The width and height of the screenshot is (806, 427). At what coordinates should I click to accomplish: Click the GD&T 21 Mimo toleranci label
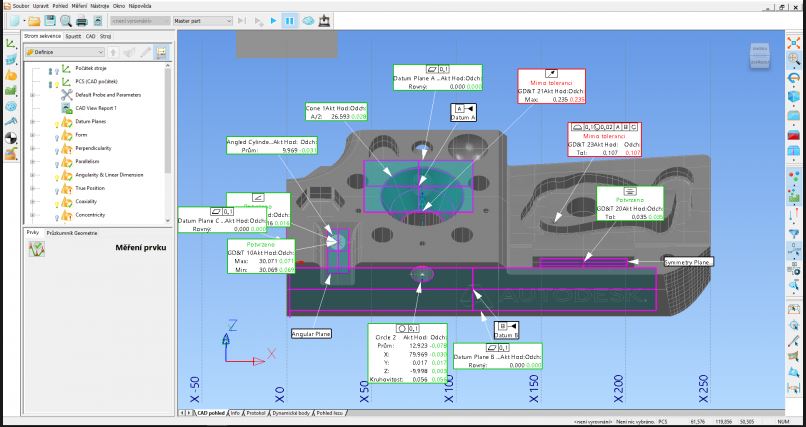pos(549,86)
